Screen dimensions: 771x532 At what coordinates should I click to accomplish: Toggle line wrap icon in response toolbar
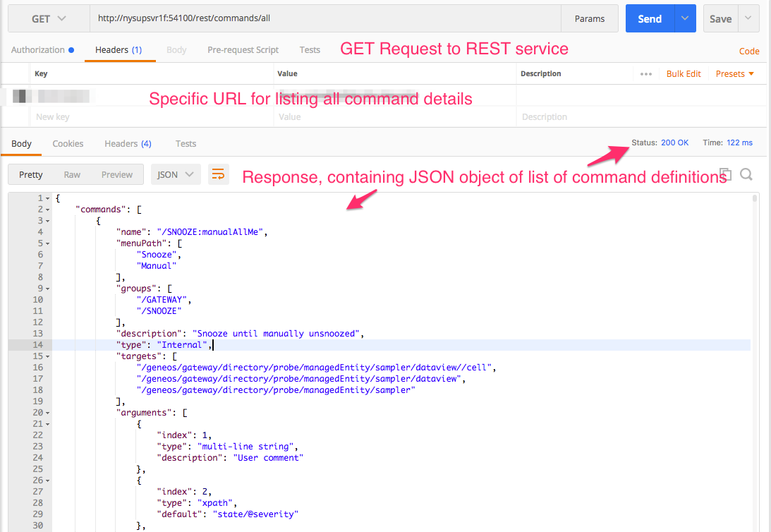coord(219,174)
